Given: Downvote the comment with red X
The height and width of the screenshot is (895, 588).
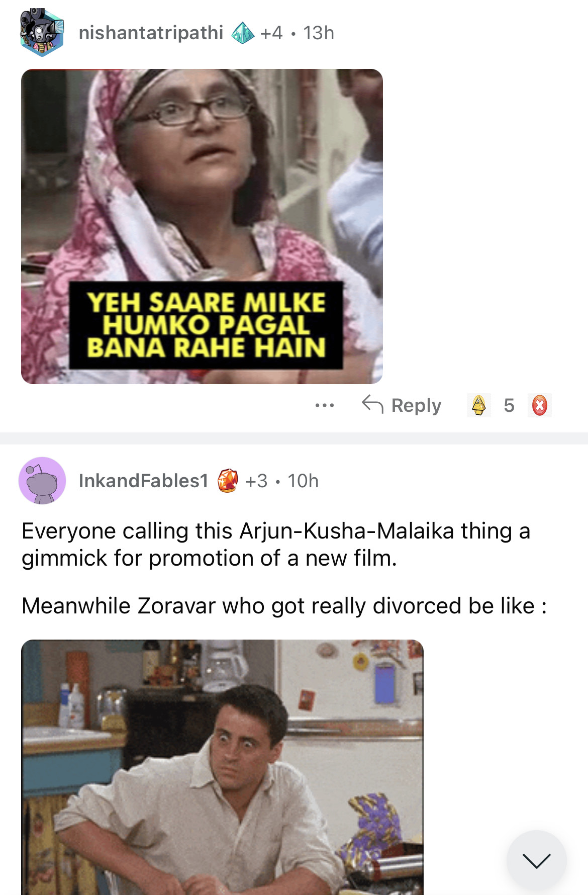Looking at the screenshot, I should tap(540, 405).
